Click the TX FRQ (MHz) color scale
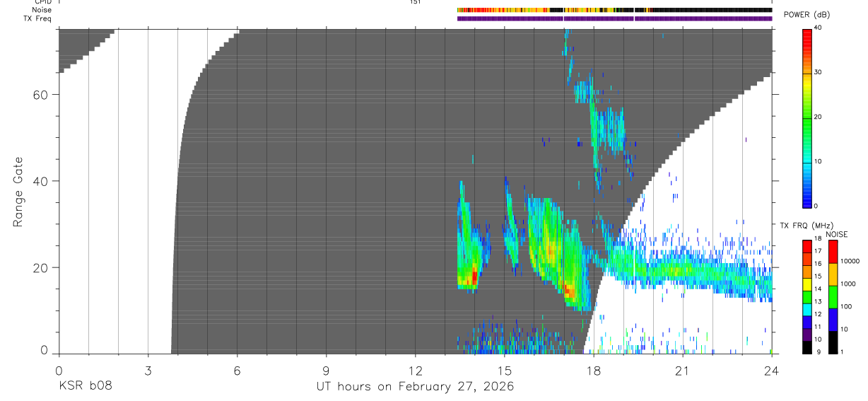Viewport: 868px width, 401px height. tap(807, 296)
